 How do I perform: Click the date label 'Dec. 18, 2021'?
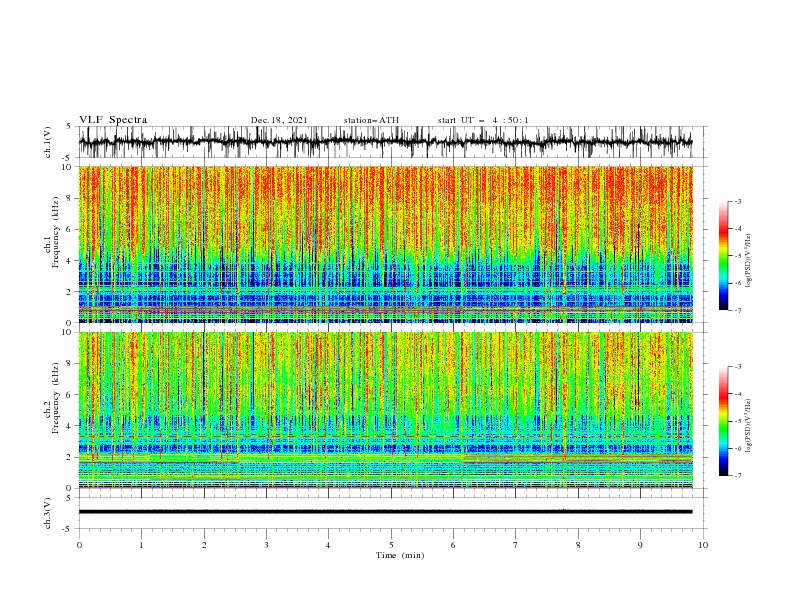(279, 120)
